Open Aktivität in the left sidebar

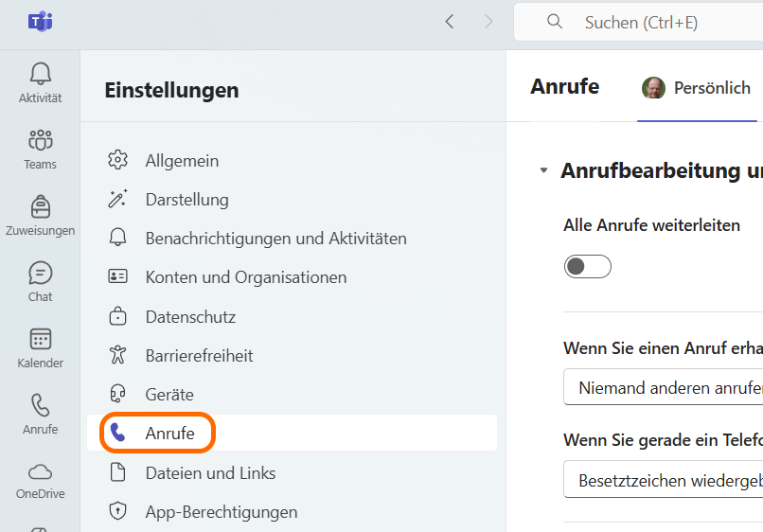click(40, 82)
